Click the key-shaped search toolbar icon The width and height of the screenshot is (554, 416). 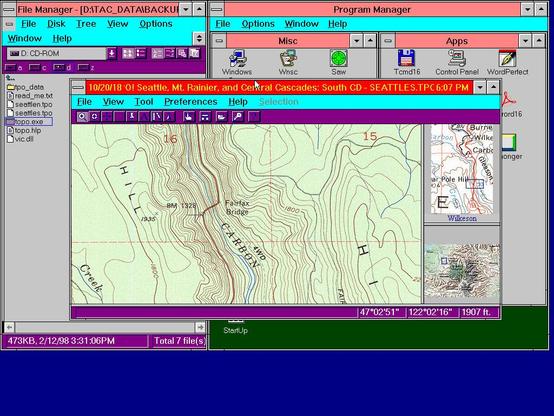pos(237,117)
